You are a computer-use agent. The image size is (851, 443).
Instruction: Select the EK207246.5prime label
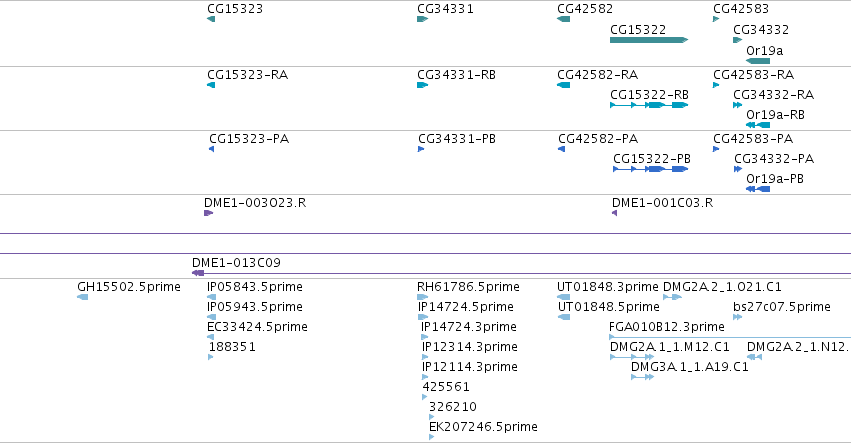click(483, 427)
